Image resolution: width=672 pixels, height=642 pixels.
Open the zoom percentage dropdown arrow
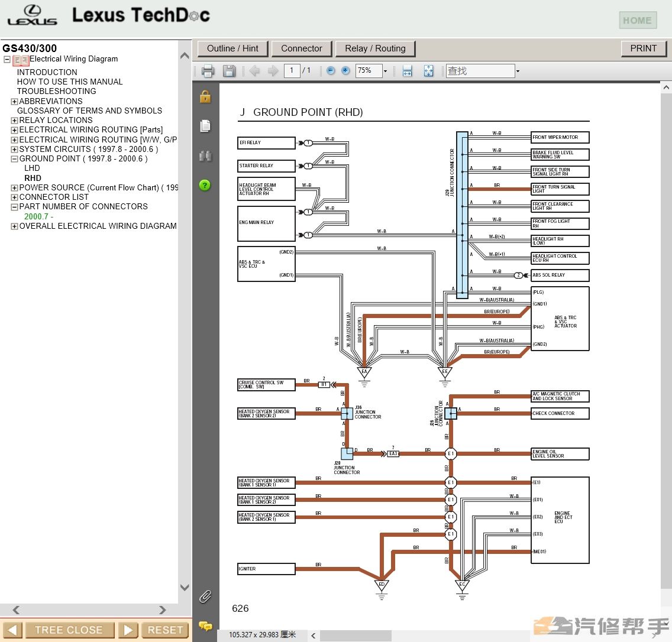click(x=385, y=71)
